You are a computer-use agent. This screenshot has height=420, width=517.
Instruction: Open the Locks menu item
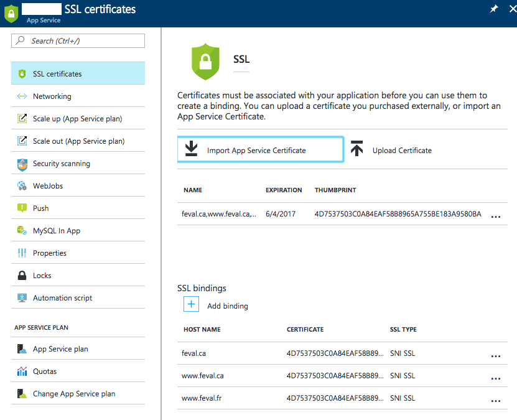(x=78, y=275)
